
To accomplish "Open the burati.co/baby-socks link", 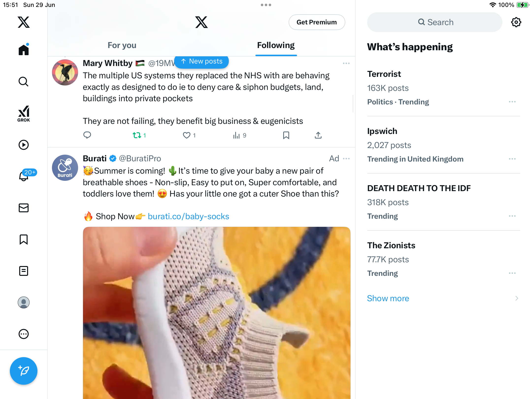I will pyautogui.click(x=188, y=216).
